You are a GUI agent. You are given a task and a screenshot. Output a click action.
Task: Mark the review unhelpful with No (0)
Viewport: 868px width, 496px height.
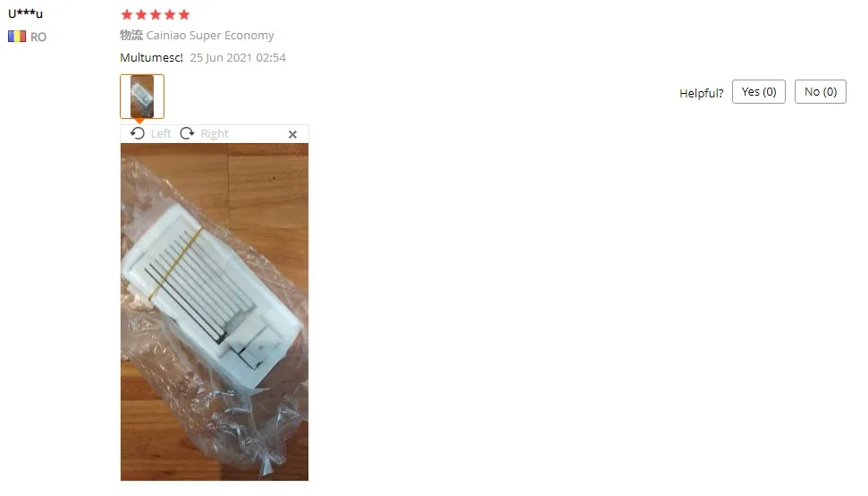click(x=821, y=91)
